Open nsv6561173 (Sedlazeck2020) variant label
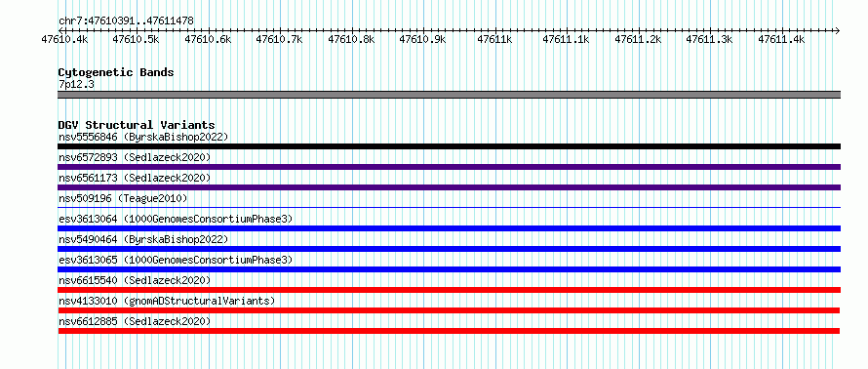 135,178
